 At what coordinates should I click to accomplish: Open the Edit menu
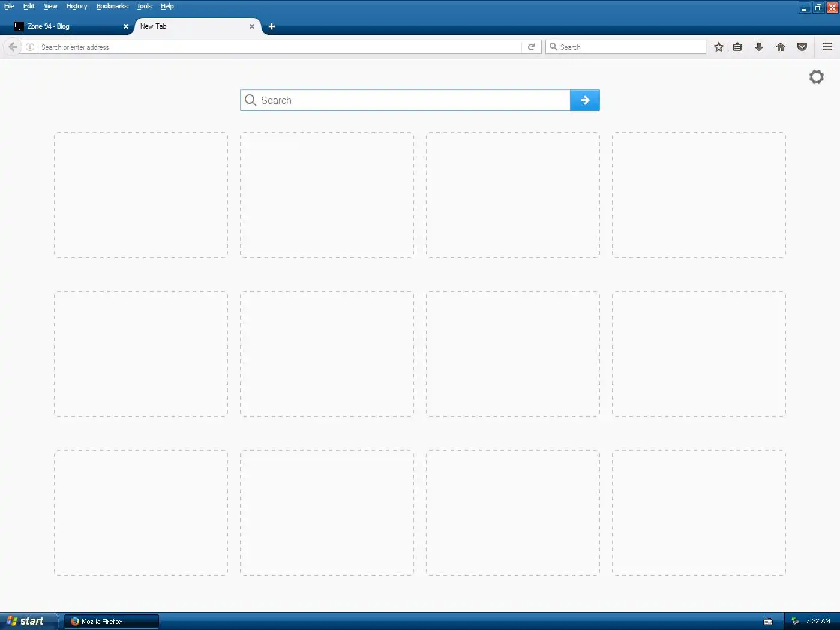click(x=29, y=6)
